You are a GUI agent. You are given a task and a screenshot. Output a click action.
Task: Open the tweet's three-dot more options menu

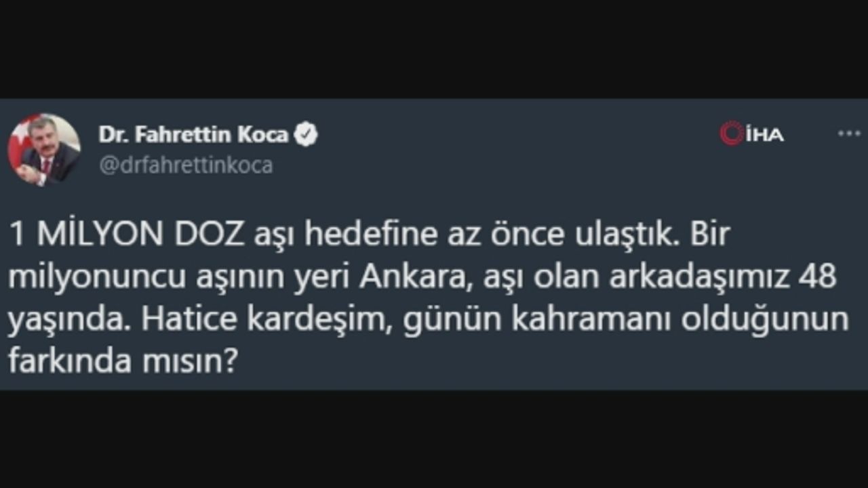coord(849,134)
